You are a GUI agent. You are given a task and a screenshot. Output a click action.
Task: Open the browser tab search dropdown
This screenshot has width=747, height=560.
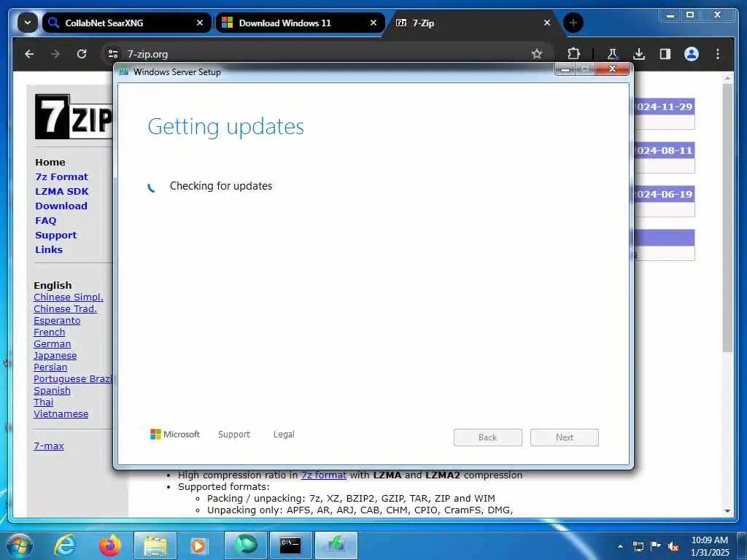coord(28,23)
